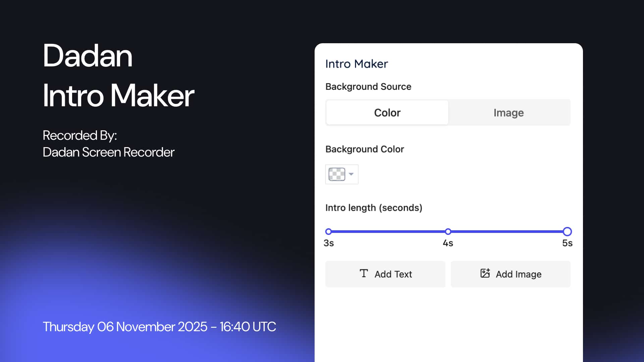Click the slider handle at 3s
The width and height of the screenshot is (644, 362).
(x=328, y=232)
